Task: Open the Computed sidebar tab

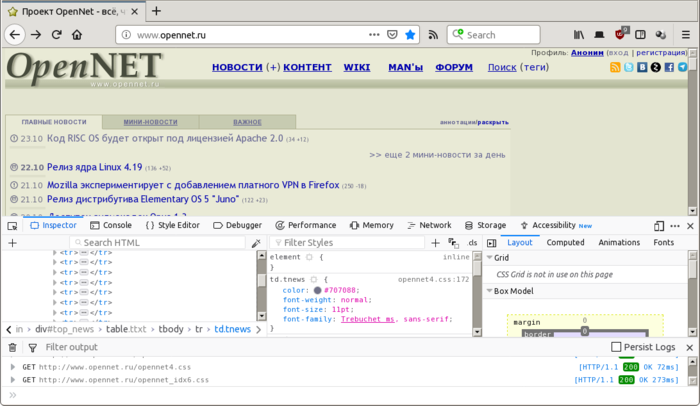Action: click(565, 242)
